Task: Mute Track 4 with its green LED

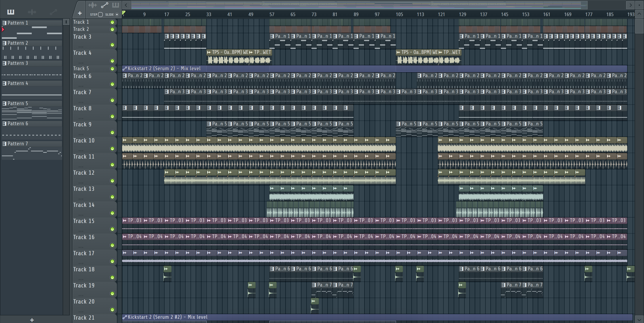Action: point(112,61)
